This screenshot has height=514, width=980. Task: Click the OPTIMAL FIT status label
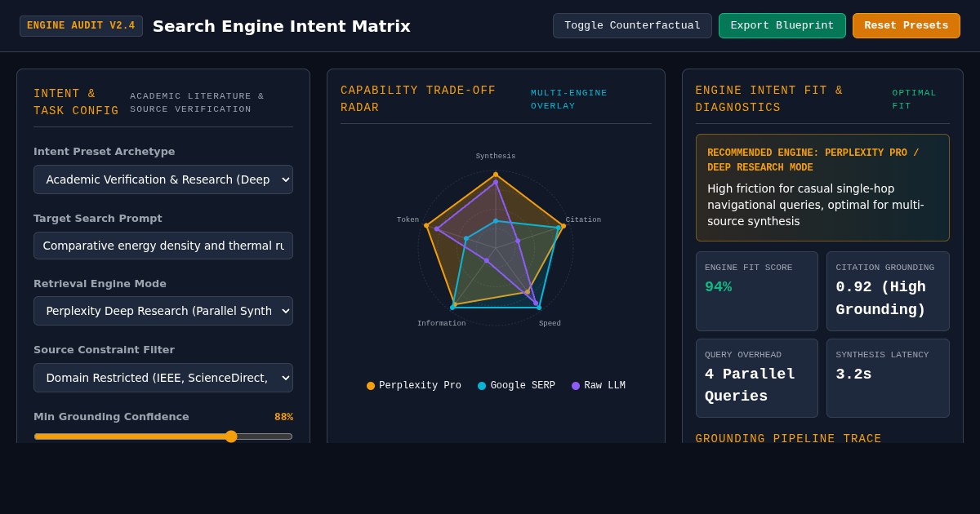point(915,100)
